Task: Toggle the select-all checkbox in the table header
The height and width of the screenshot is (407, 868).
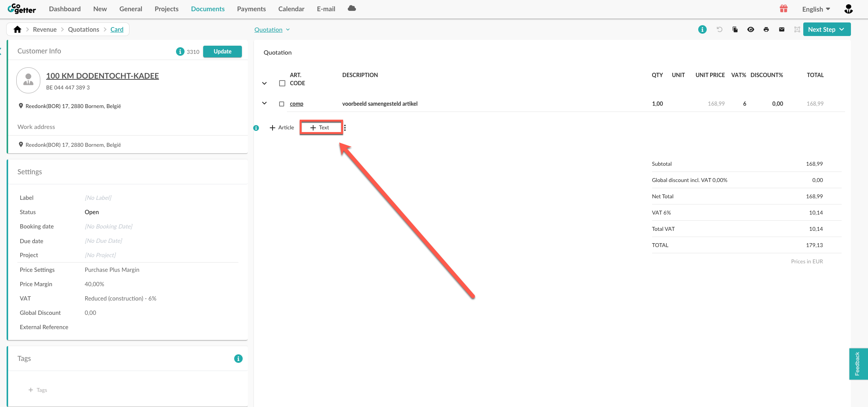Action: [282, 83]
